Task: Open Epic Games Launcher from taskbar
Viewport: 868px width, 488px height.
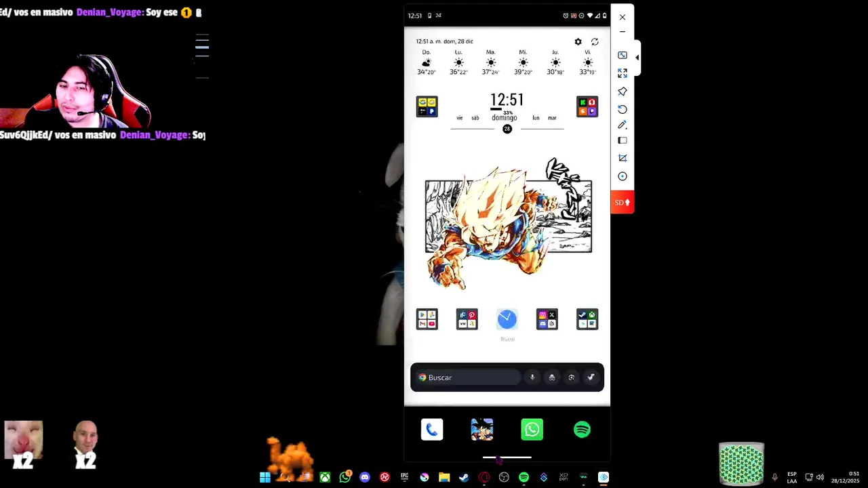Action: [405, 477]
